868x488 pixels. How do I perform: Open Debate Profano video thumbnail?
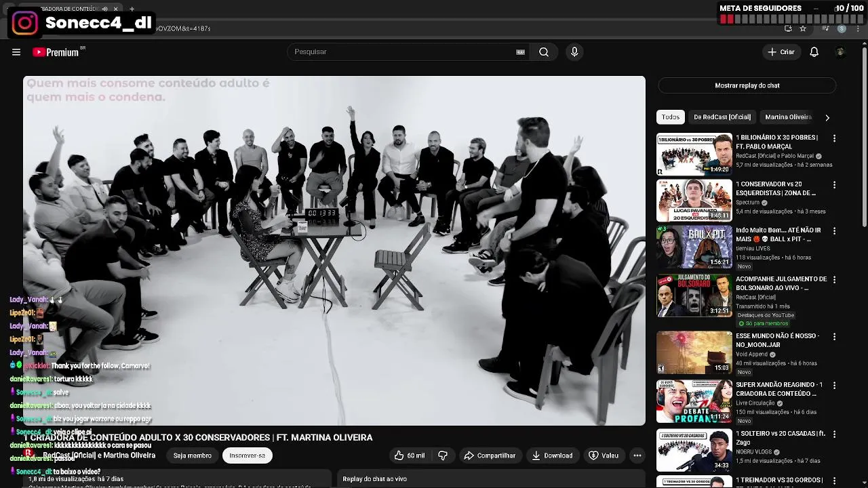694,401
